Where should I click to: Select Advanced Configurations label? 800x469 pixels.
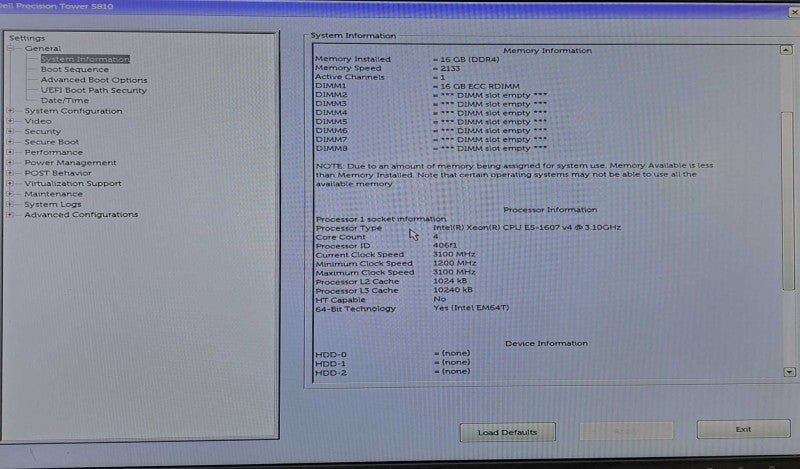(81, 215)
